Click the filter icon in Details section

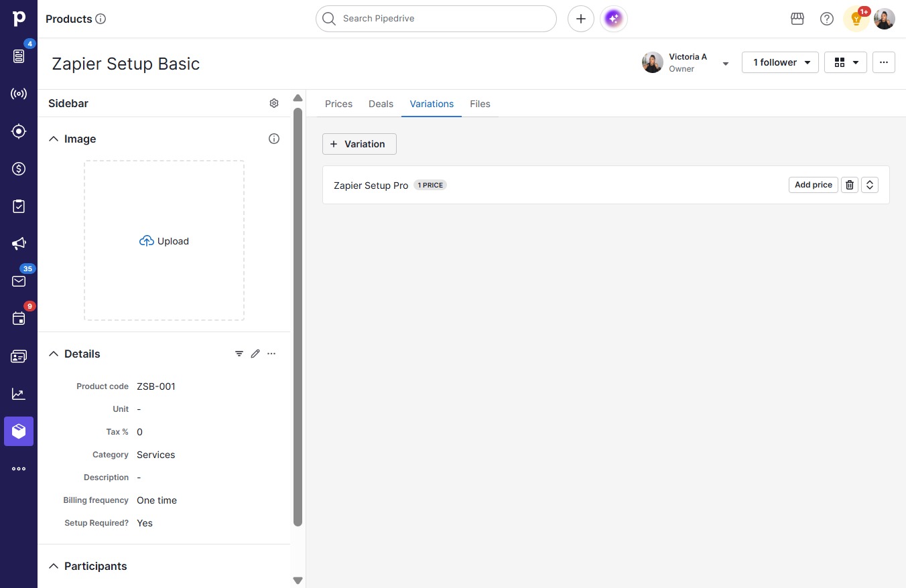click(x=239, y=354)
